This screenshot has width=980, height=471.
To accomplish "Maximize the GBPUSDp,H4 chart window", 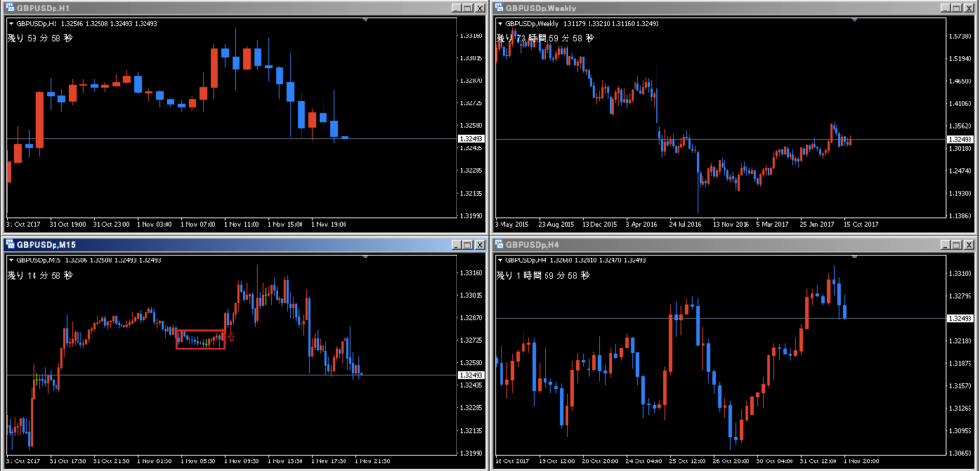I will click(x=953, y=245).
